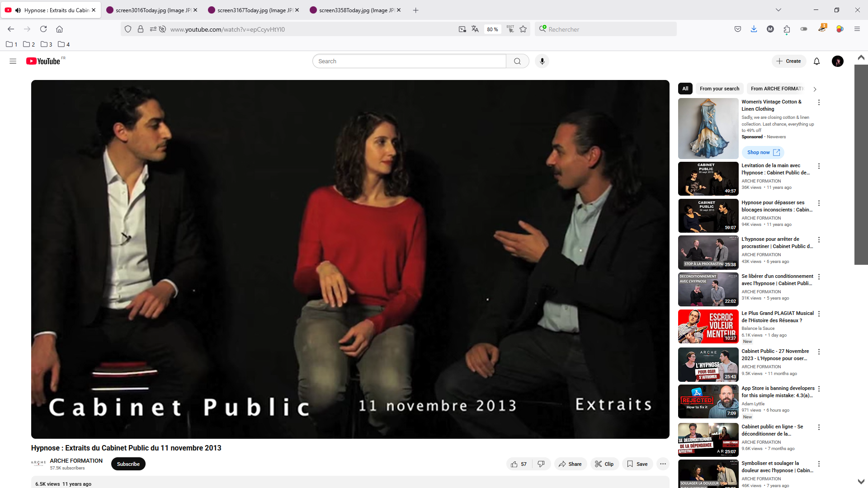Open the YouTube notifications bell

point(816,61)
